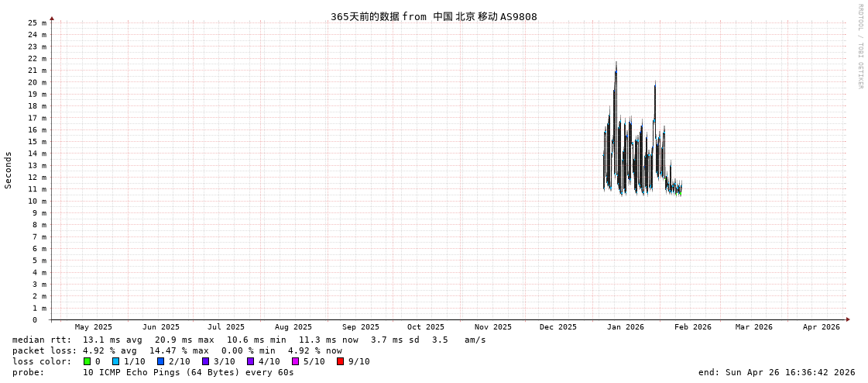Click the green 0 loss color swatch
This screenshot has width=868, height=383.
[87, 361]
